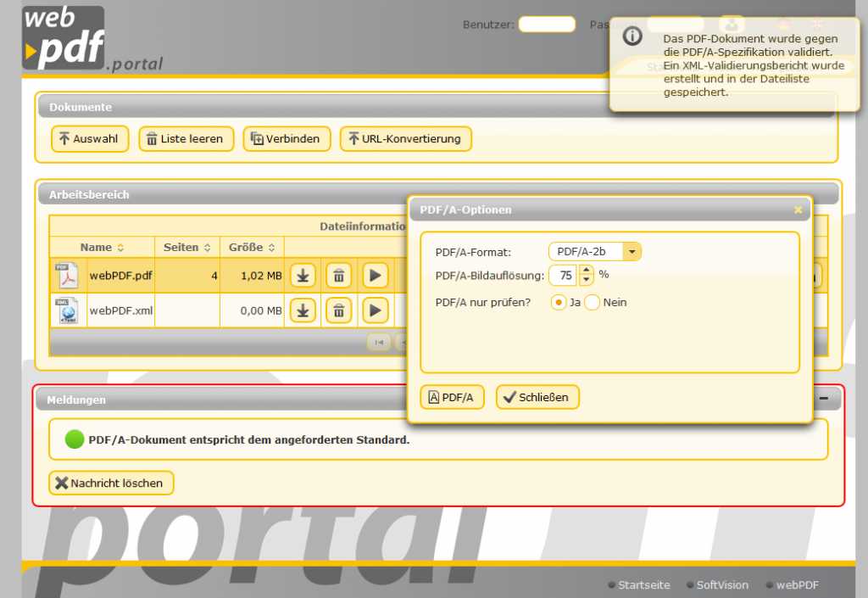
Task: Open webPDF.pdf with the play icon
Action: 374,275
